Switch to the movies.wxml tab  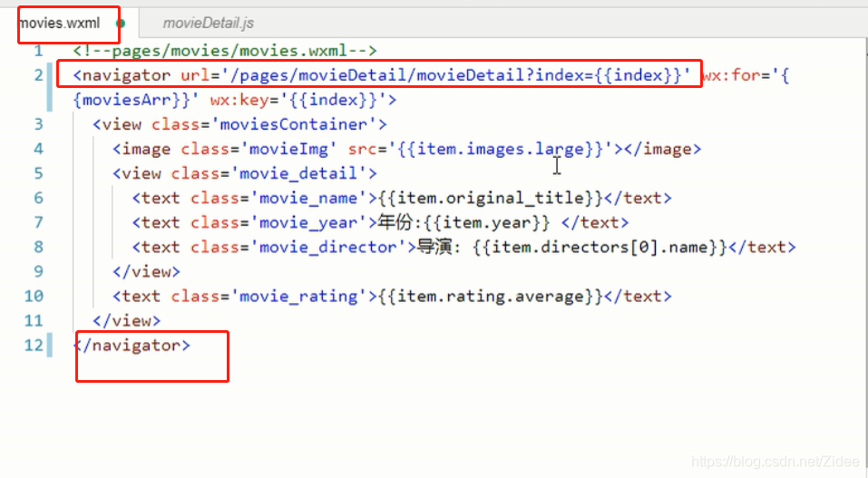point(60,24)
